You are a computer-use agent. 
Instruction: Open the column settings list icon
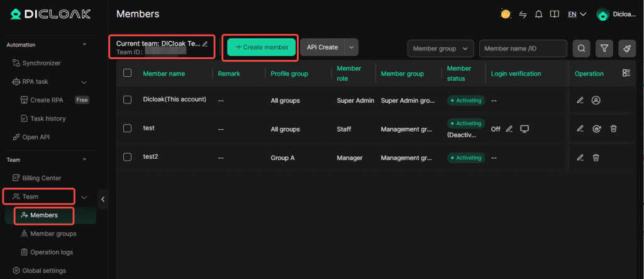(626, 73)
